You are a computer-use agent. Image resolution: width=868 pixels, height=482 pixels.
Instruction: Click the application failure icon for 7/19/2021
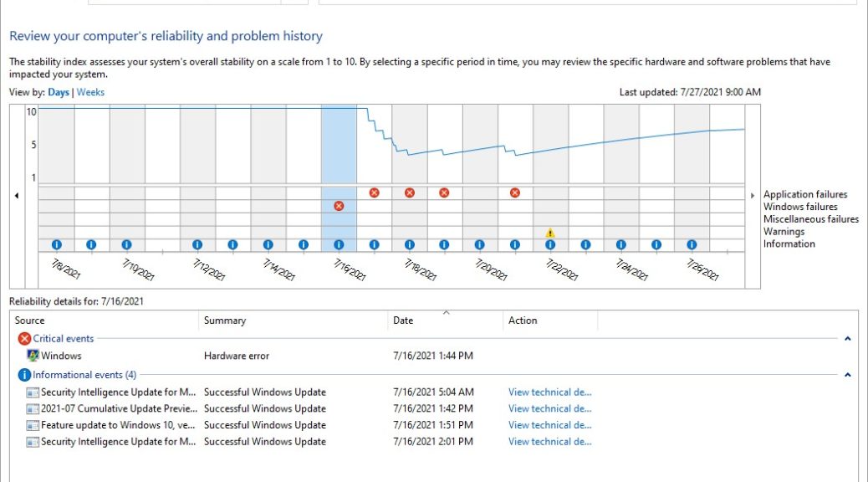tap(444, 192)
